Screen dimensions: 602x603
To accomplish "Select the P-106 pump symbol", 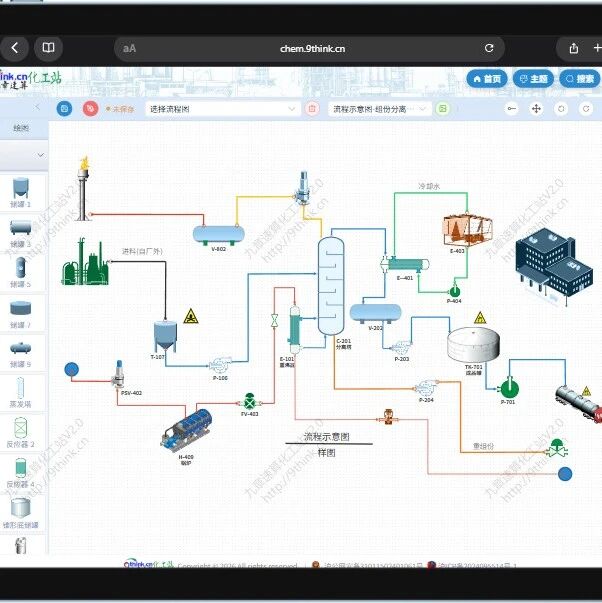I will pos(220,365).
